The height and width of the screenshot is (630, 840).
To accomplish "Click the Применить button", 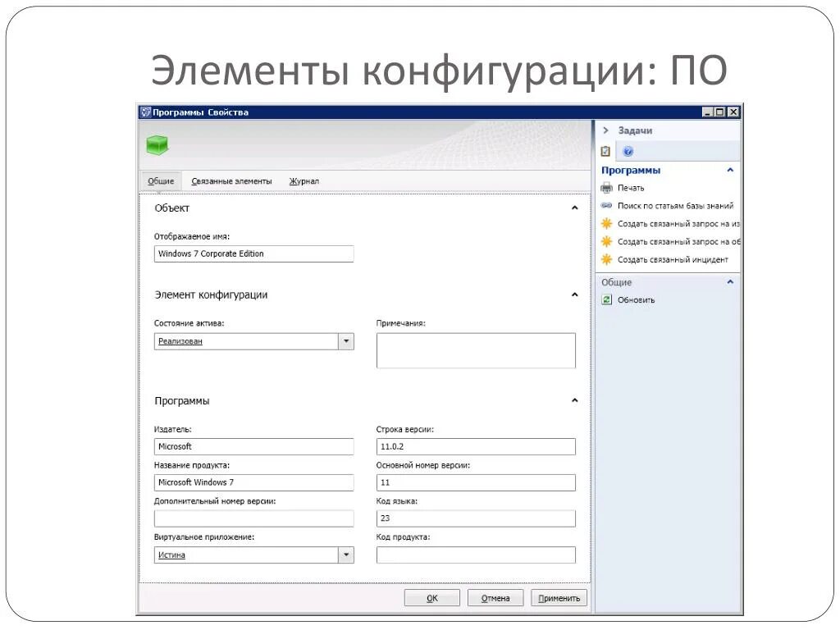I will click(x=559, y=598).
